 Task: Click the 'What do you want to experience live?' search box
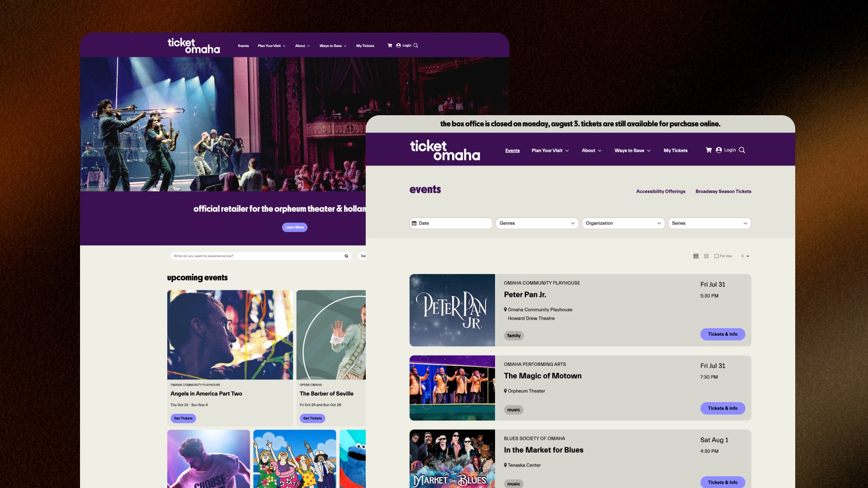tap(261, 256)
